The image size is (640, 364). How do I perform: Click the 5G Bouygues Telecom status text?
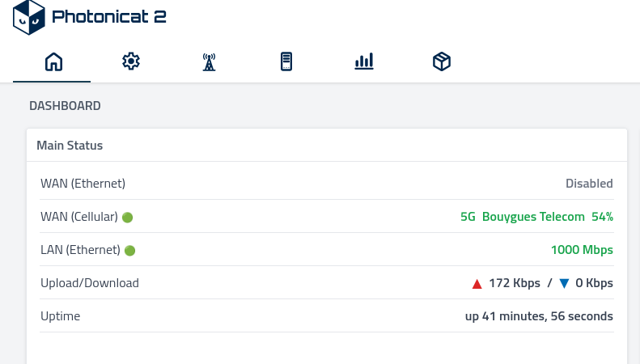[522, 217]
